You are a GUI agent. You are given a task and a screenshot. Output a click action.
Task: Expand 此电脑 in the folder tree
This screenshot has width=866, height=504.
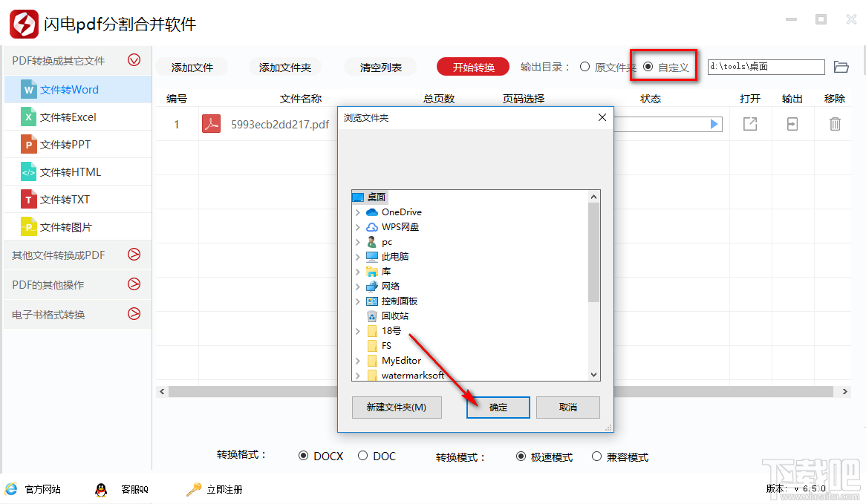point(357,256)
